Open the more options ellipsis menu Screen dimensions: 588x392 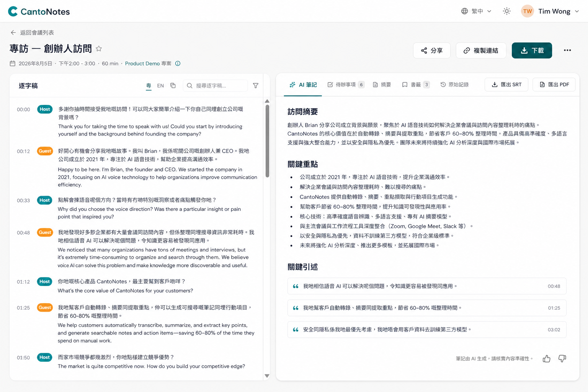[x=567, y=50]
